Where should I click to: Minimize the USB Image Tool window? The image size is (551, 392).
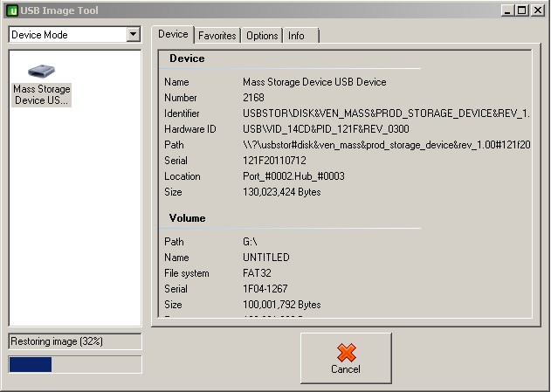click(x=506, y=10)
